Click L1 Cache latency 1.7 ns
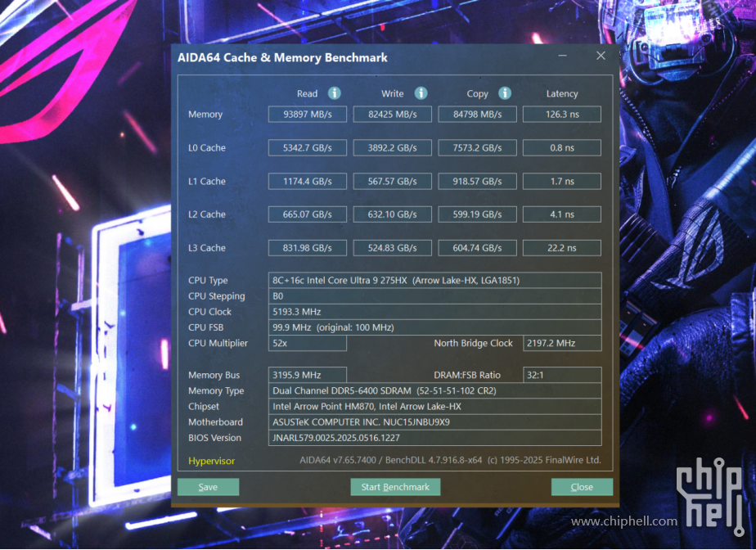This screenshot has width=756, height=550. tap(562, 182)
